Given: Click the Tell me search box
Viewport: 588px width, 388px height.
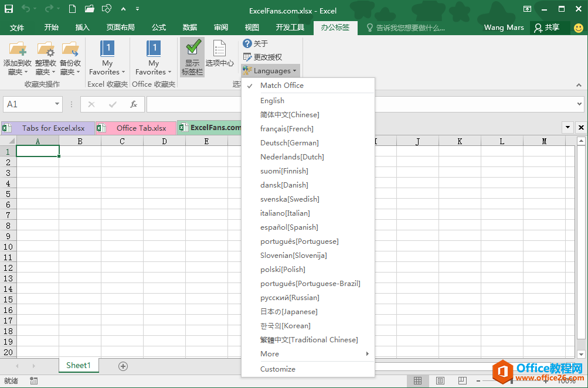Looking at the screenshot, I should [406, 28].
